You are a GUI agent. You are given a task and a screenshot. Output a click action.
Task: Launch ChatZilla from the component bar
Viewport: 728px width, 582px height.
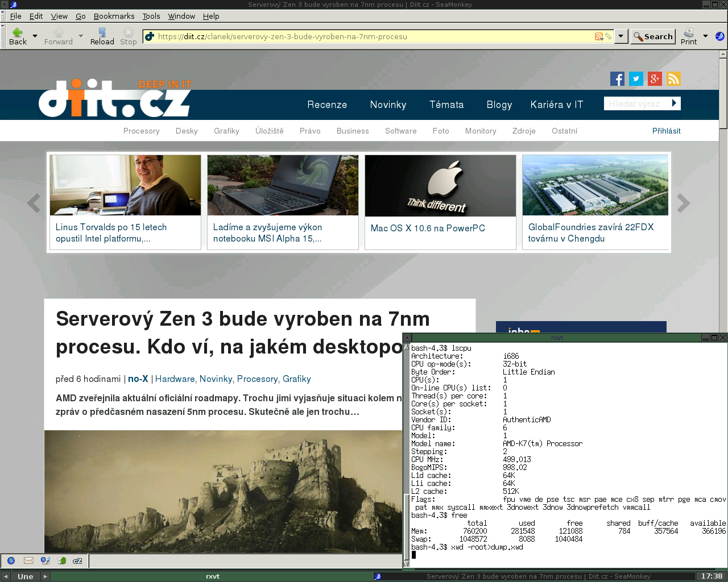tap(78, 560)
